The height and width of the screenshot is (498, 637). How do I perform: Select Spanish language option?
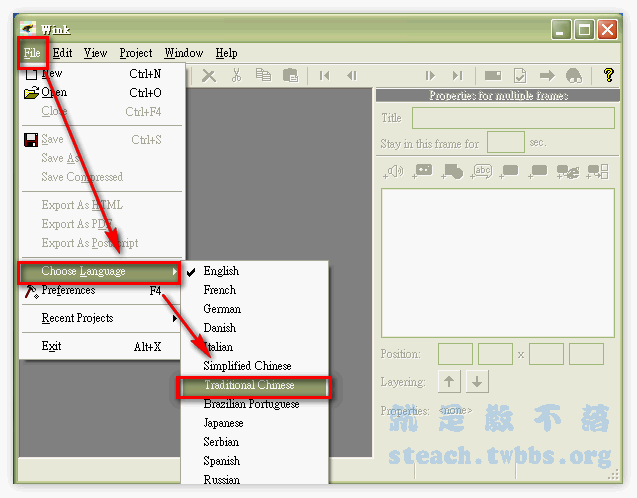click(254, 461)
